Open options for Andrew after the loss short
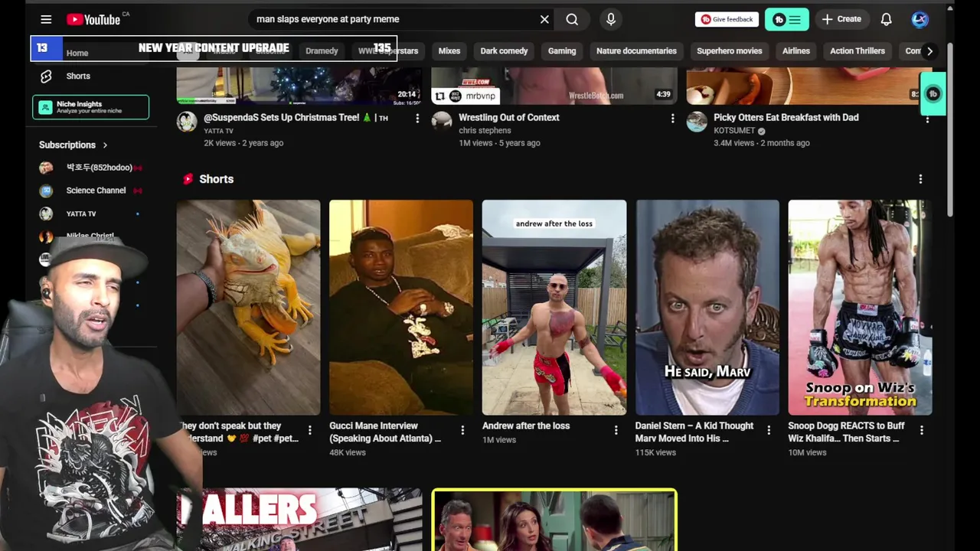This screenshot has height=551, width=980. [616, 431]
